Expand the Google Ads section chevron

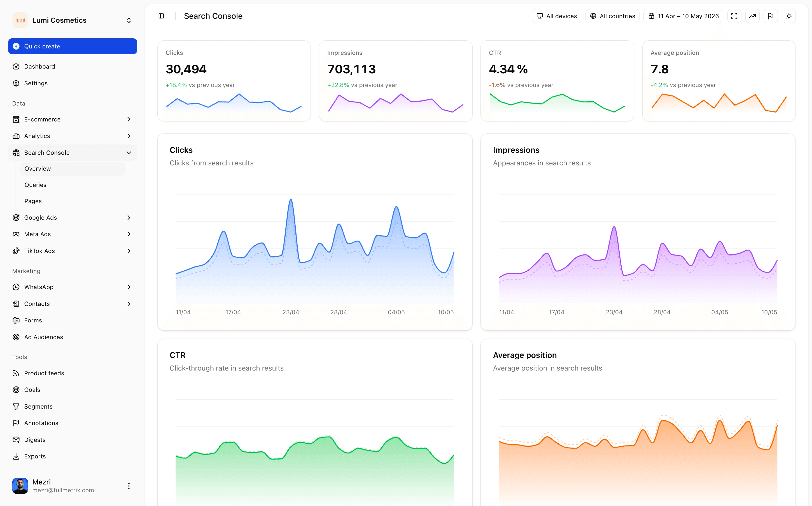click(129, 217)
